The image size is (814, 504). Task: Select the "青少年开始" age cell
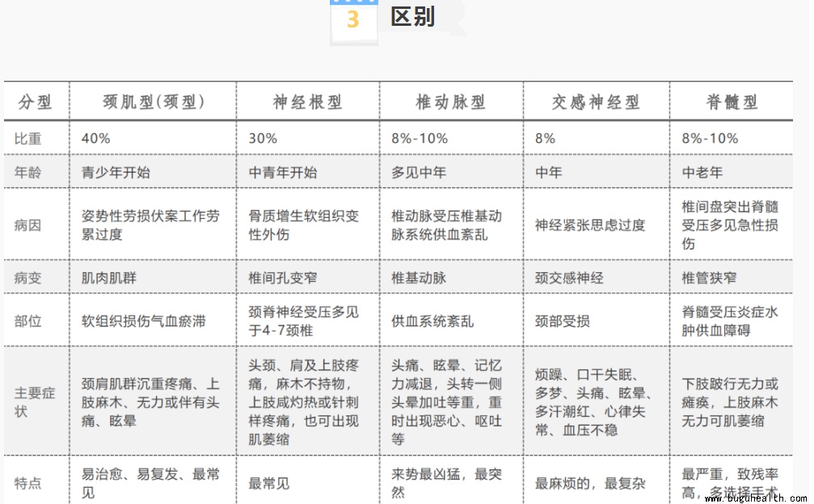(x=116, y=172)
